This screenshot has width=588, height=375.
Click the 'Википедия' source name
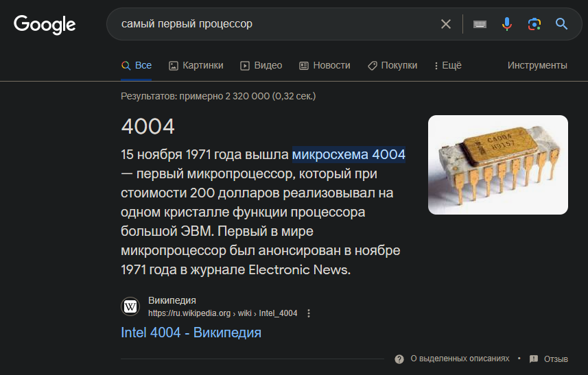click(172, 300)
